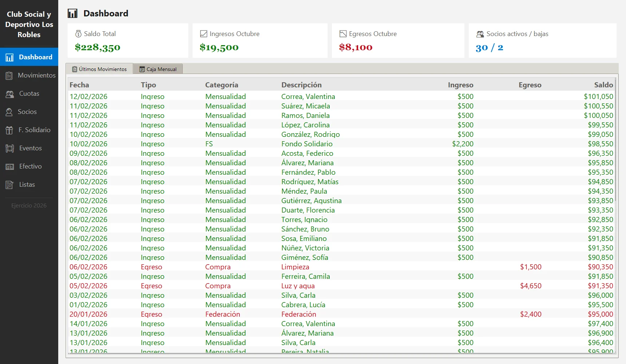Open Efectivo from the sidebar
Screen dimensions: 626x364
tap(29, 166)
